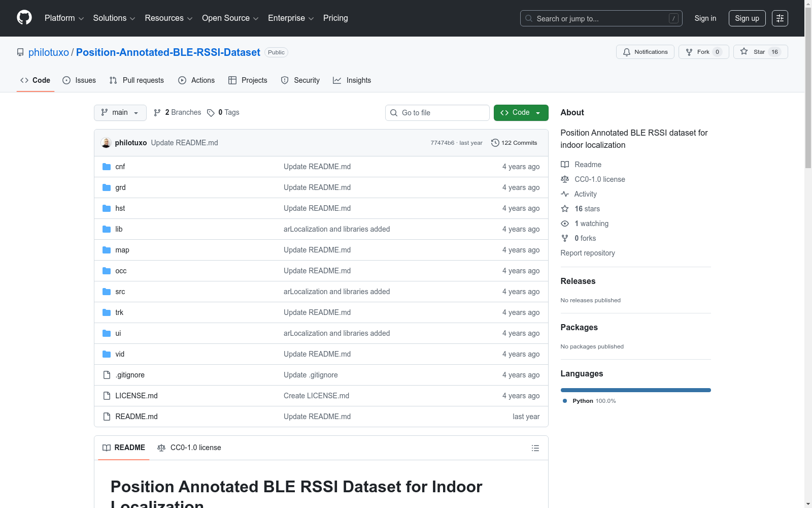
Task: Click the grd folder icon
Action: (x=107, y=187)
